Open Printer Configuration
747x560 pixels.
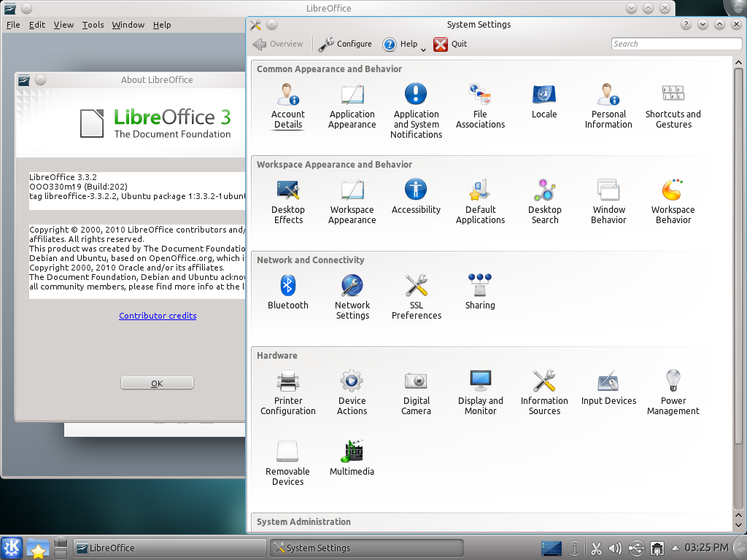click(287, 392)
